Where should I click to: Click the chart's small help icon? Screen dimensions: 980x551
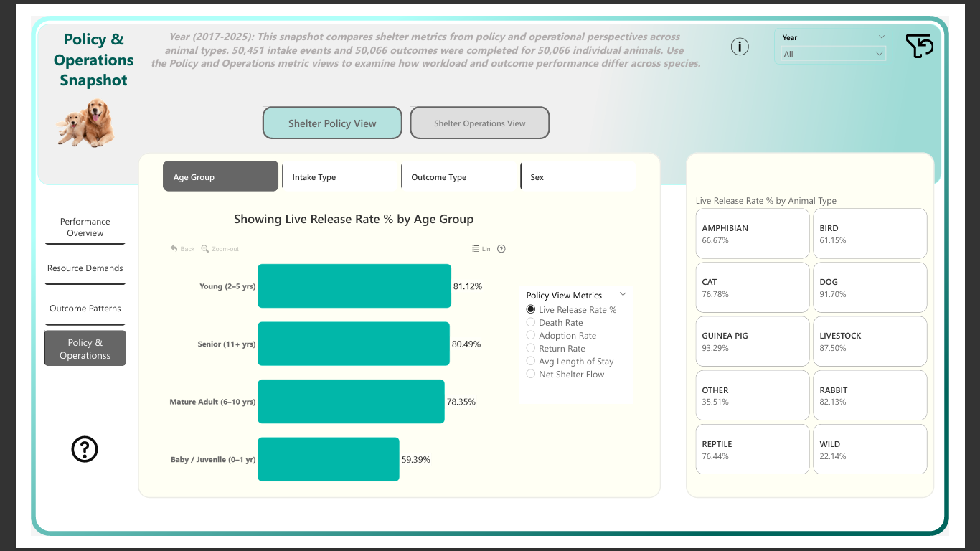coord(501,249)
